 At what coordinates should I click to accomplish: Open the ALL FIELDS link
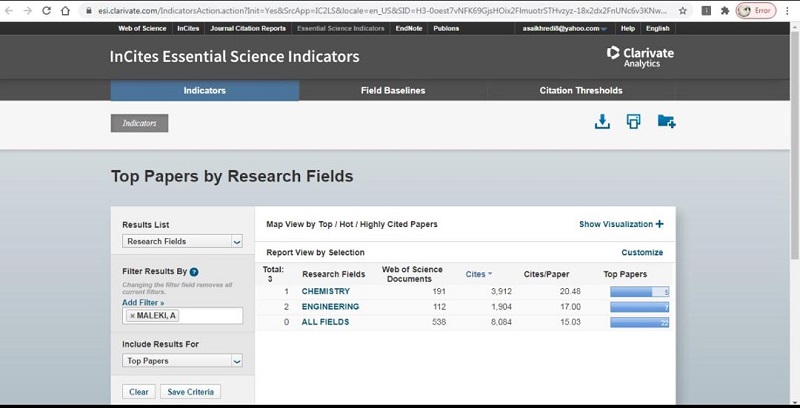click(x=325, y=322)
